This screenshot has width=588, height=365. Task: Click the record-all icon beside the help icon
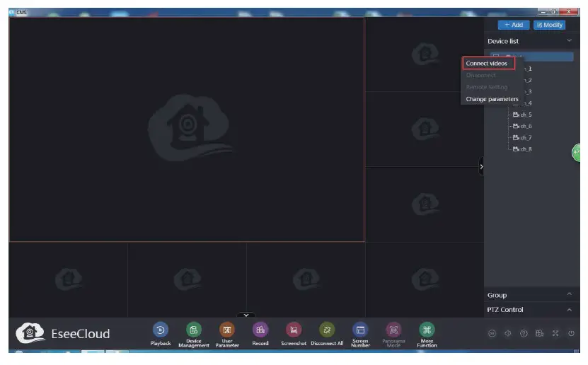539,333
